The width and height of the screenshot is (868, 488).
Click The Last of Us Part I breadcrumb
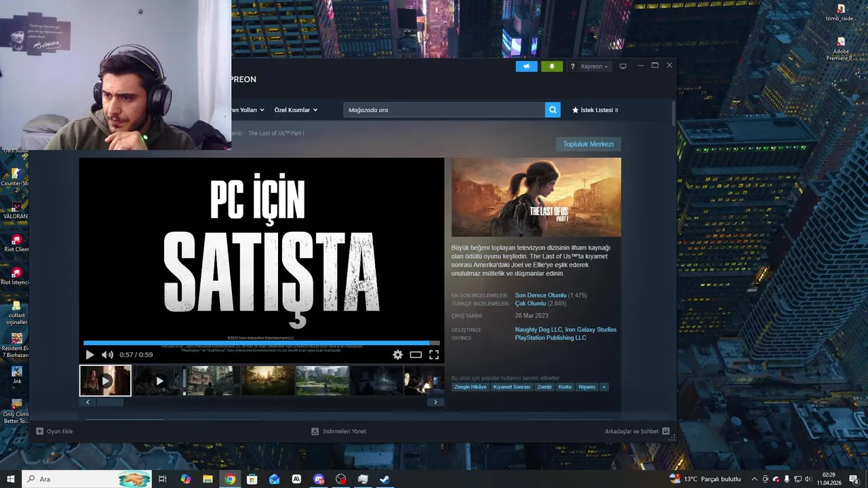coord(276,134)
